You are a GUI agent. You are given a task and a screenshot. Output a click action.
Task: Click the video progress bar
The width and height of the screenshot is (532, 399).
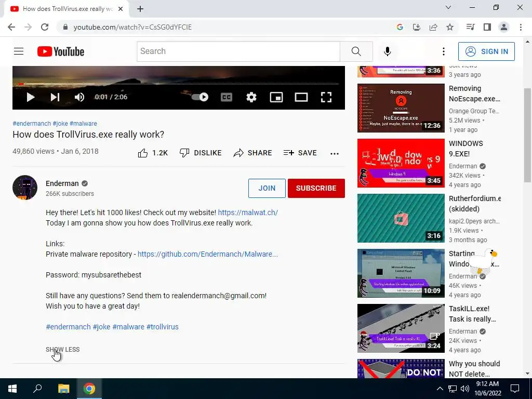click(179, 84)
